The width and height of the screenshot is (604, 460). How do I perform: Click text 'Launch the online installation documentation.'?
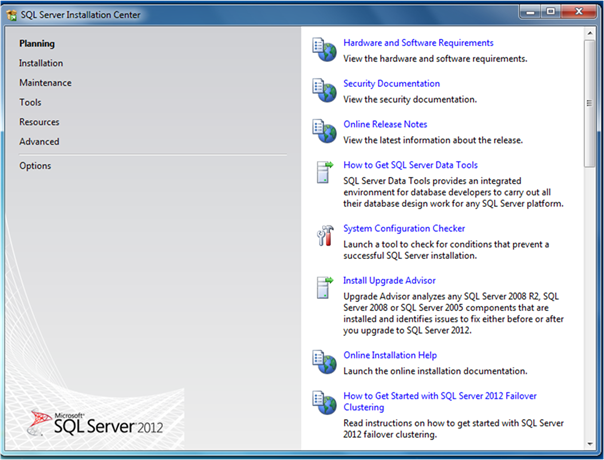point(435,371)
